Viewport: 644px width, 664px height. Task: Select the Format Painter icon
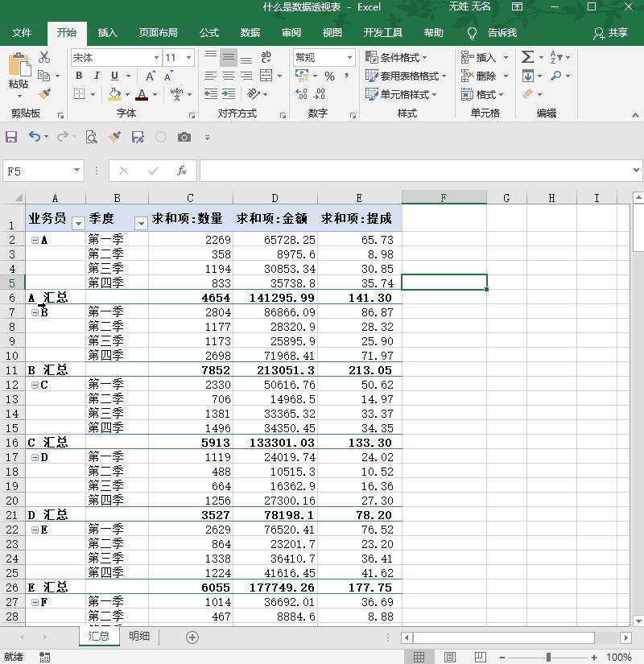pos(45,93)
